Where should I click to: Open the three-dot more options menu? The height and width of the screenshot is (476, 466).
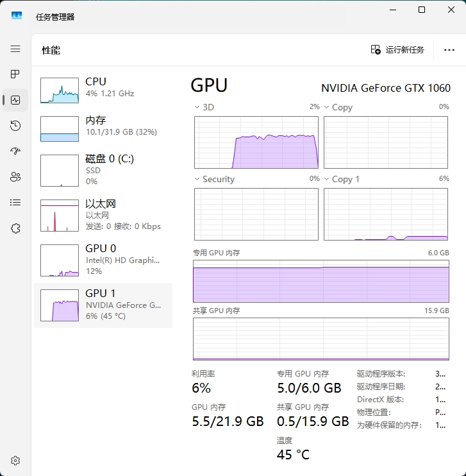[x=449, y=50]
